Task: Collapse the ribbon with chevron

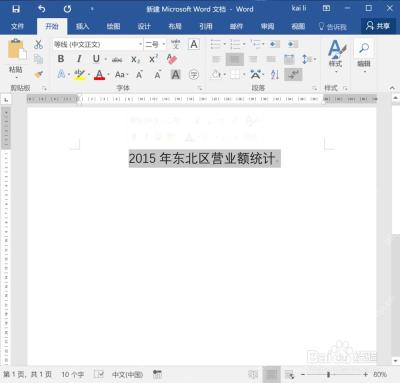Action: (x=392, y=88)
